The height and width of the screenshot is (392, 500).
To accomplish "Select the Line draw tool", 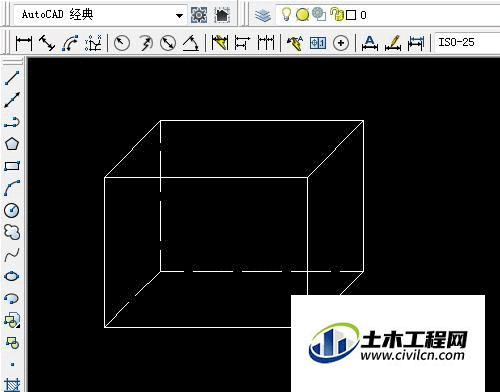I will coord(12,78).
